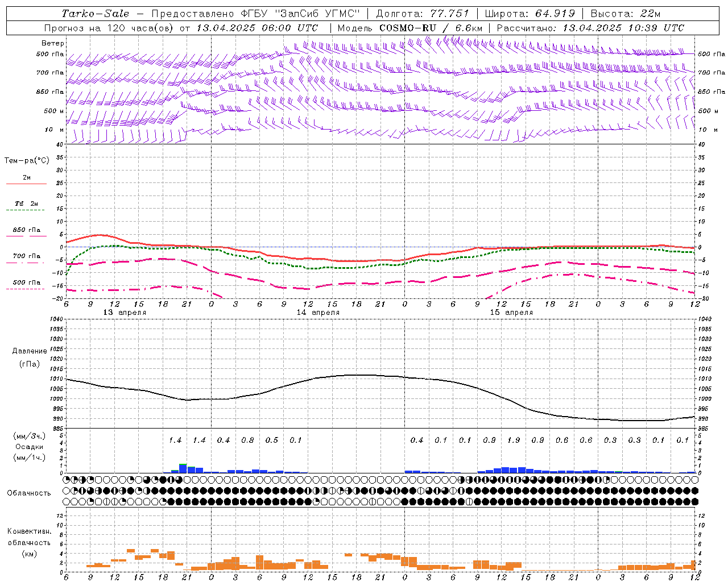Image resolution: width=728 pixels, height=582 pixels.
Task: Click the "(гПа)" pressure unit label
Action: pos(30,364)
